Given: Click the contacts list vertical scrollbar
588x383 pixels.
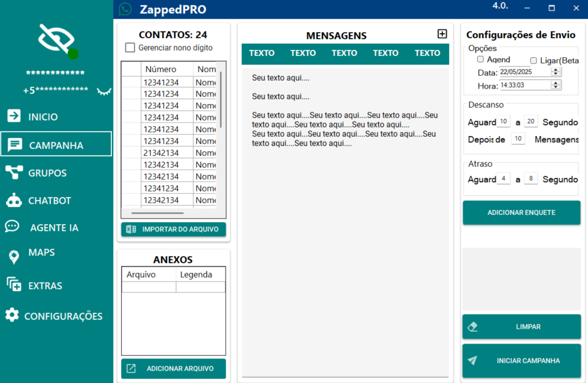Looking at the screenshot, I should 221,100.
